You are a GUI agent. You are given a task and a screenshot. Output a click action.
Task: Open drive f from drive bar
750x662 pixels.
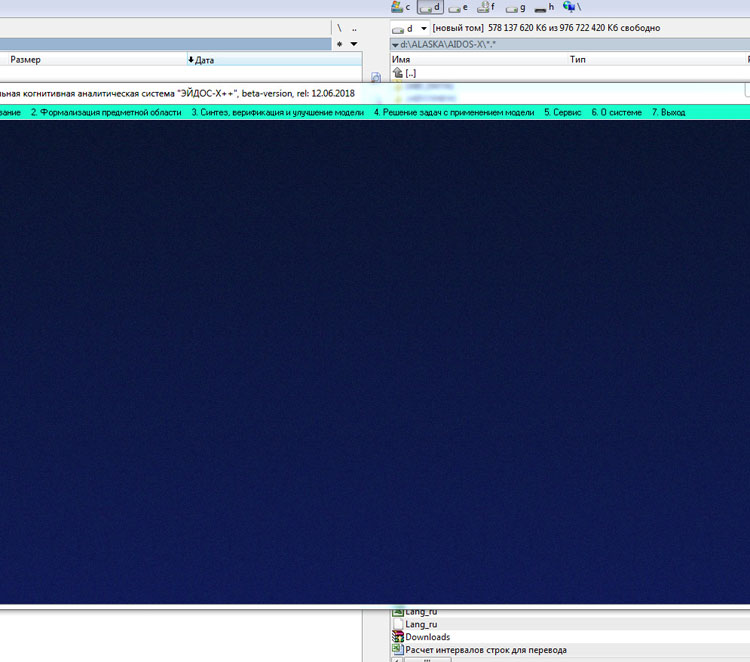pyautogui.click(x=486, y=7)
